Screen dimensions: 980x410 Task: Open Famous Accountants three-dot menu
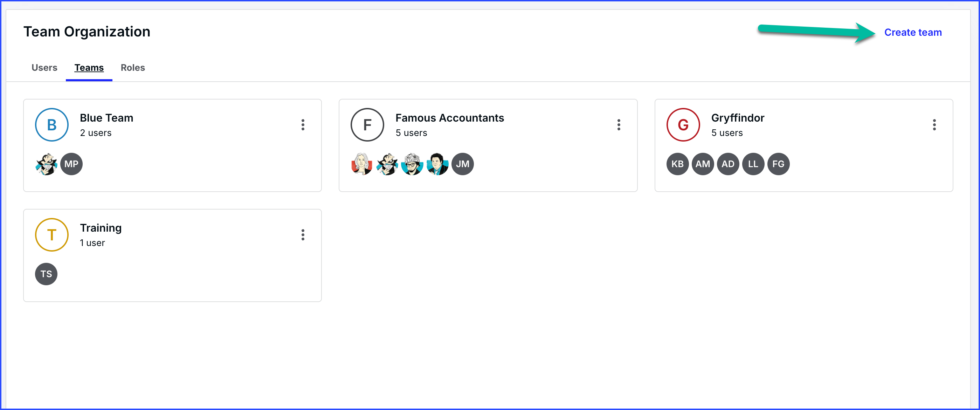(x=619, y=125)
